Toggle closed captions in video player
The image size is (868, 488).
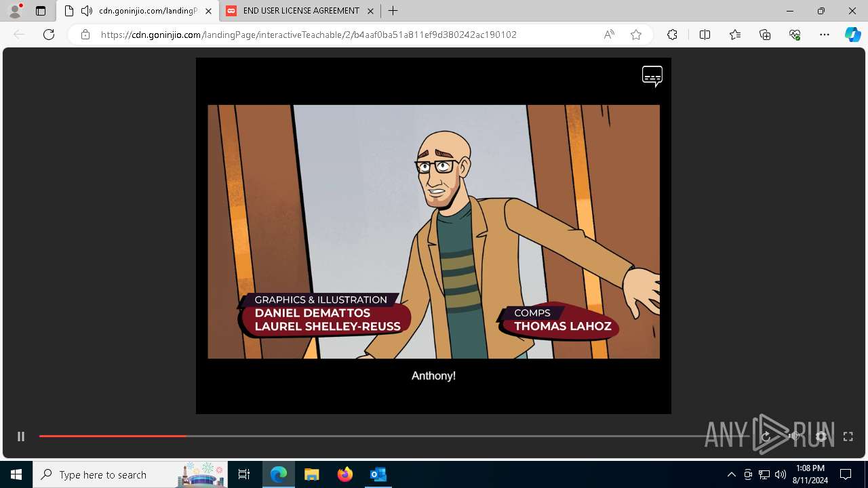[x=652, y=76]
